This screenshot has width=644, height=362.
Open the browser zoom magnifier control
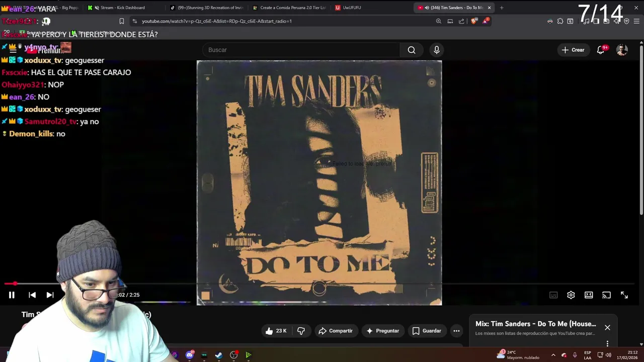(438, 21)
